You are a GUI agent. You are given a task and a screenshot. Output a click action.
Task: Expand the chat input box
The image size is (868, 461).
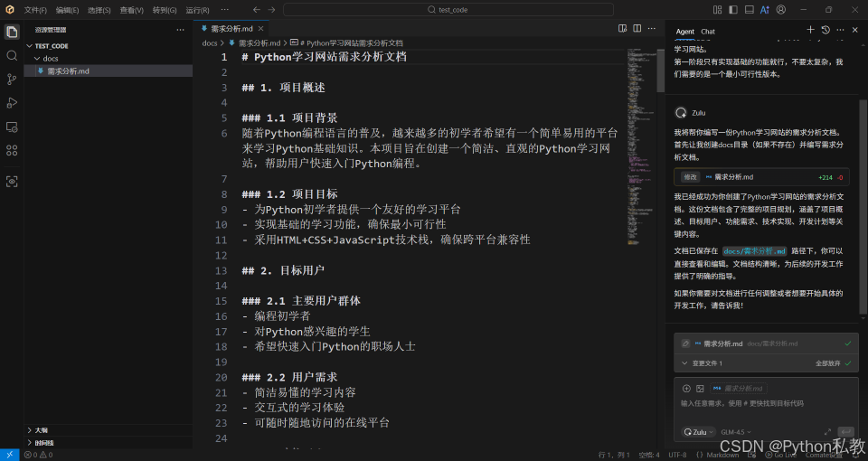(827, 432)
